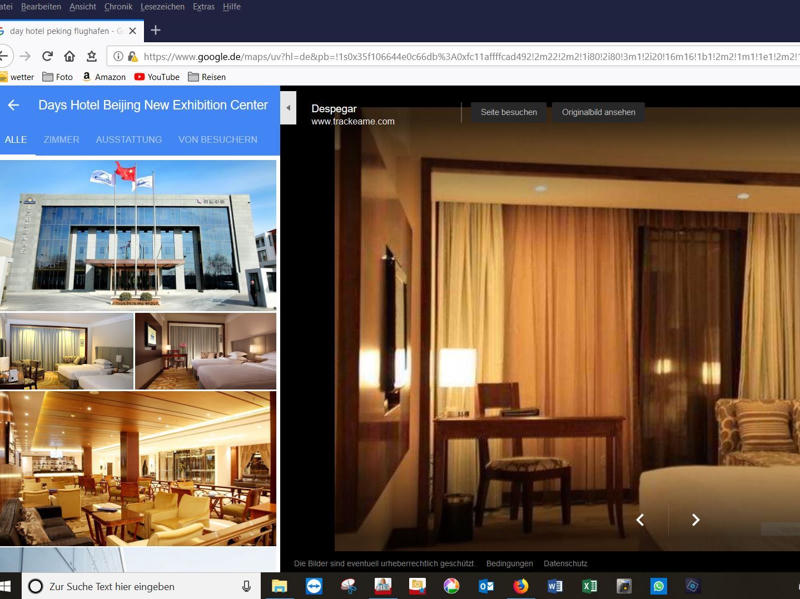
Task: Open Picasa from the taskbar
Action: click(452, 586)
